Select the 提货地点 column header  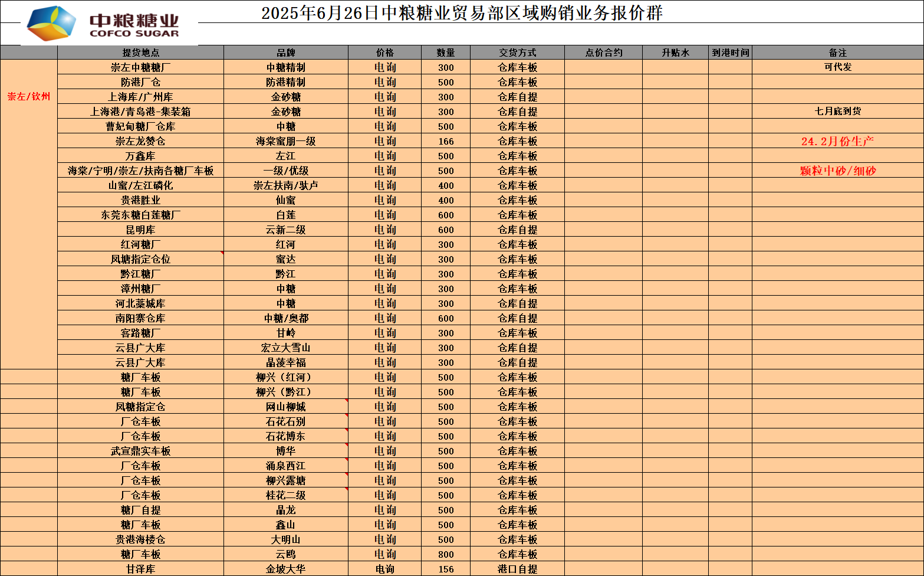point(140,53)
